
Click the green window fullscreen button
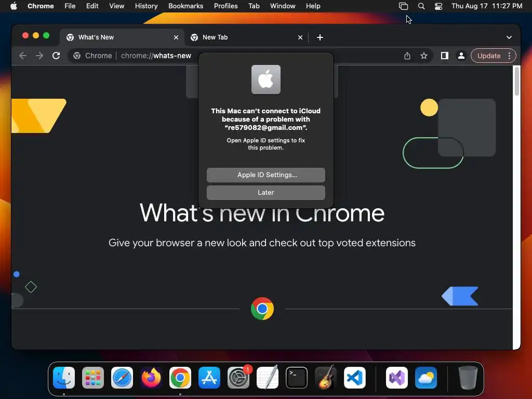tap(46, 36)
